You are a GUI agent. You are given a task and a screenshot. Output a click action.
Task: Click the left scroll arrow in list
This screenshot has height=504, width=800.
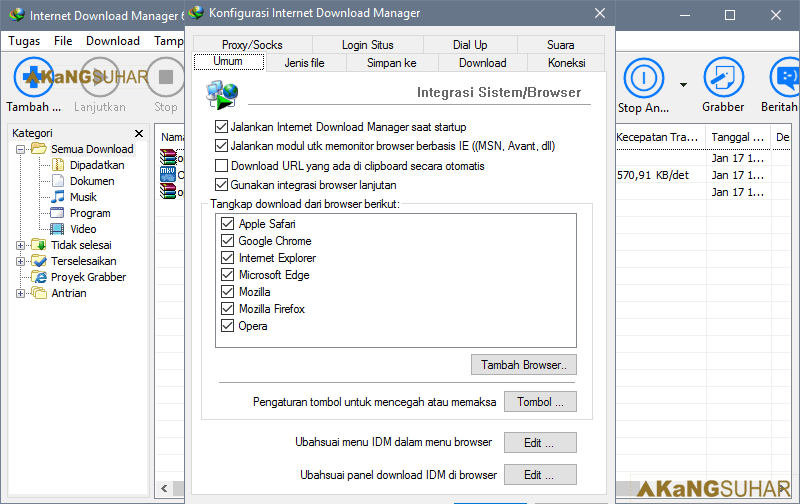pos(164,489)
